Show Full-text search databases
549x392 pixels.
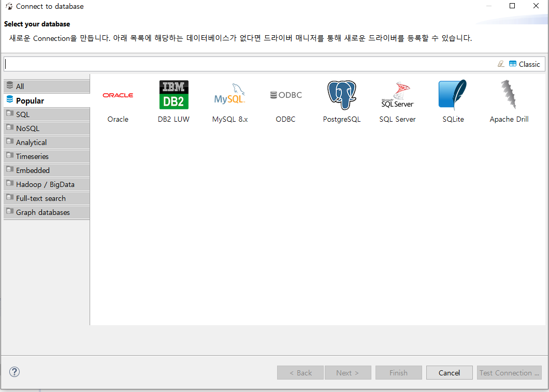[47, 198]
